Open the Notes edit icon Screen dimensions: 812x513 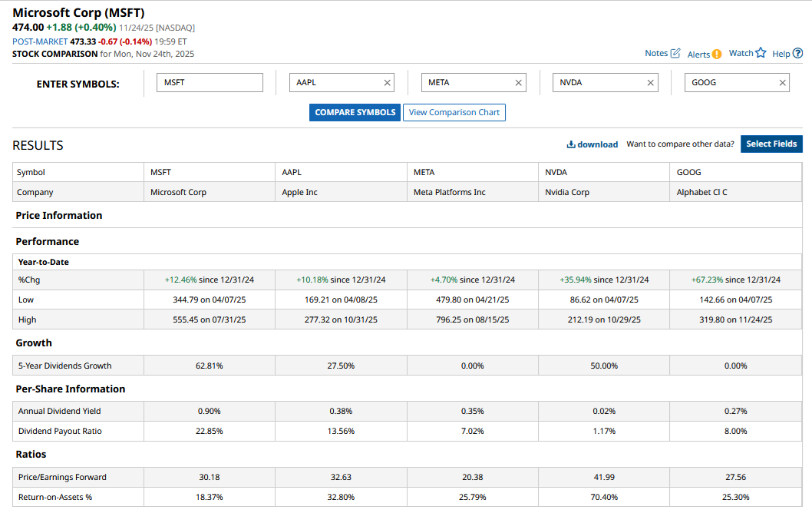coord(675,53)
